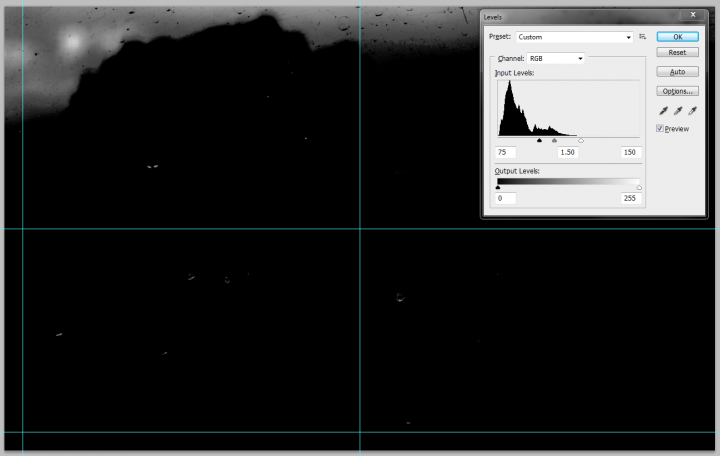Open the preset options menu icon
The height and width of the screenshot is (456, 720).
(643, 36)
